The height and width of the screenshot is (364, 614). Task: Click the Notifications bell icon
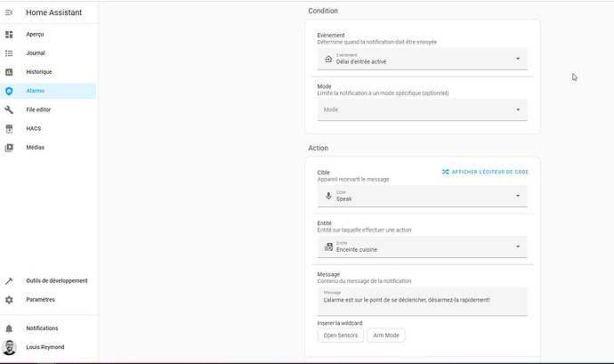point(9,328)
